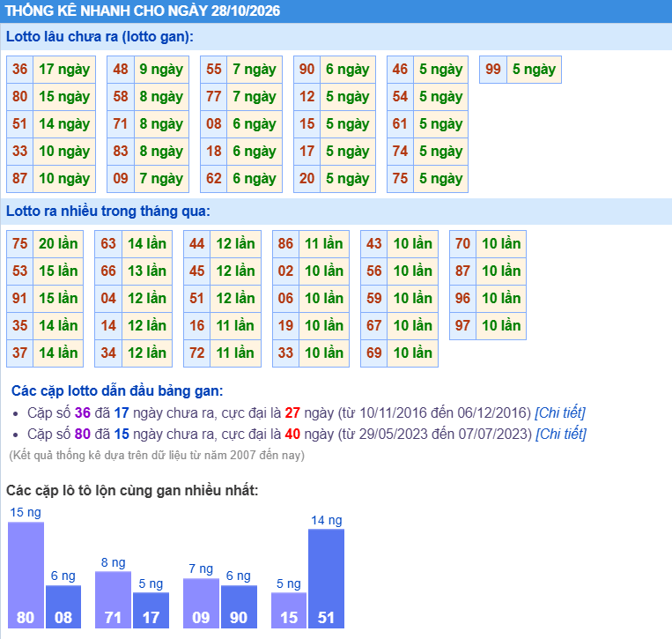Click number 34 in the frequency table
The width and height of the screenshot is (672, 639).
[108, 353]
